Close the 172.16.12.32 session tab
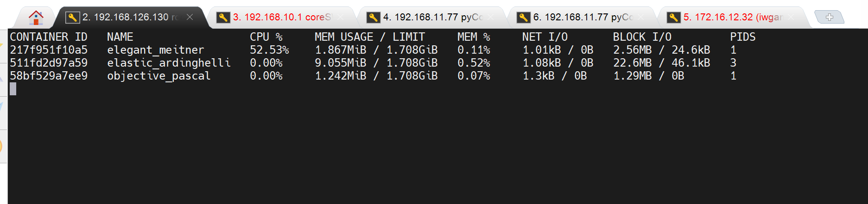The image size is (868, 204). click(791, 17)
